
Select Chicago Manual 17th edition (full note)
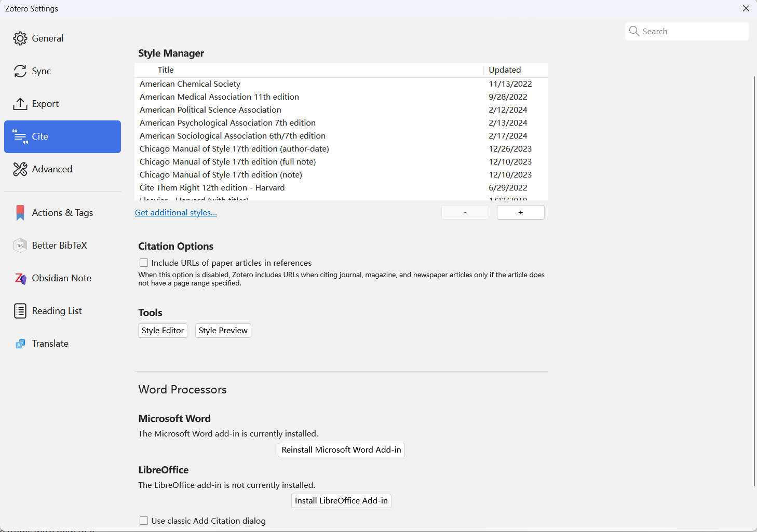pos(341,162)
